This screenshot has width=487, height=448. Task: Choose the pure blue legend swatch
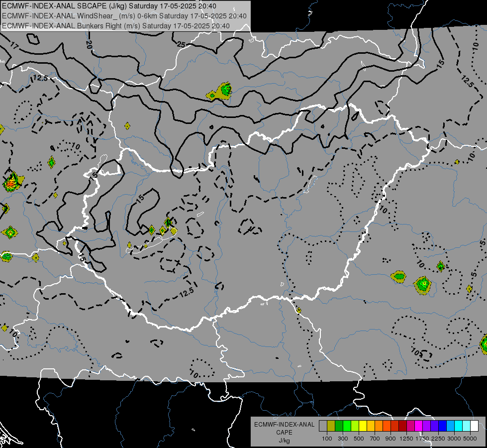pyautogui.click(x=443, y=426)
